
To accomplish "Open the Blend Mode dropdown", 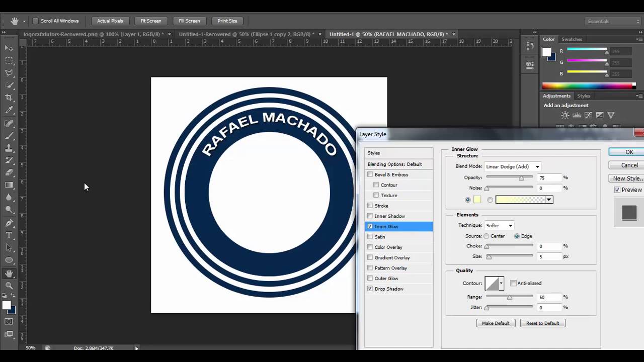I will 512,166.
